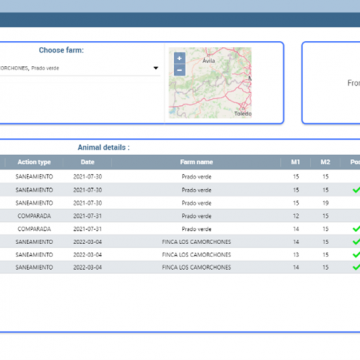Click green checkmark in second Prado verde row
The height and width of the screenshot is (360, 360).
[x=356, y=190]
